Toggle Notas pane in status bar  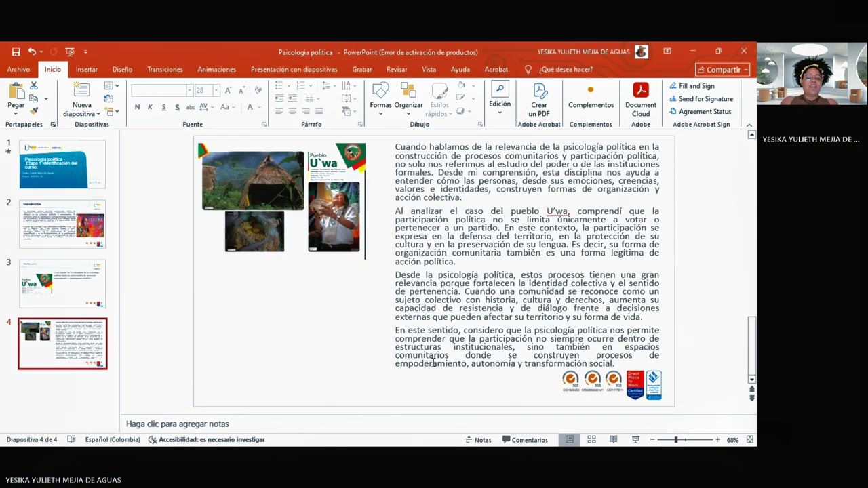[478, 439]
